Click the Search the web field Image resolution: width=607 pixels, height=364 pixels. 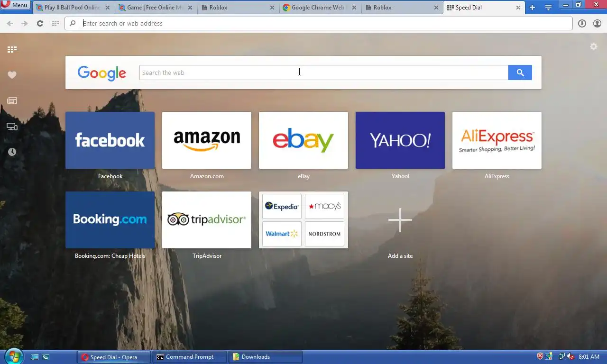pyautogui.click(x=324, y=73)
